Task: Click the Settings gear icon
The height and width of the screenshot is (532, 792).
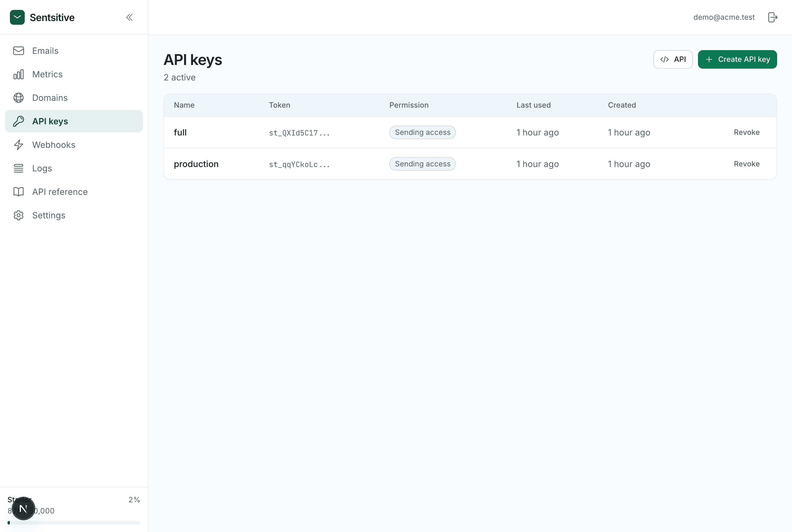Action: (19, 216)
